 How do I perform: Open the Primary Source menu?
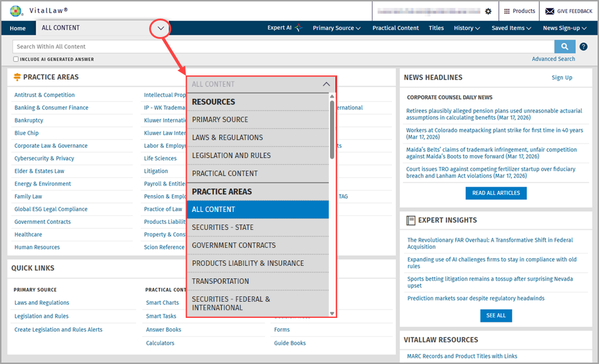pos(337,28)
